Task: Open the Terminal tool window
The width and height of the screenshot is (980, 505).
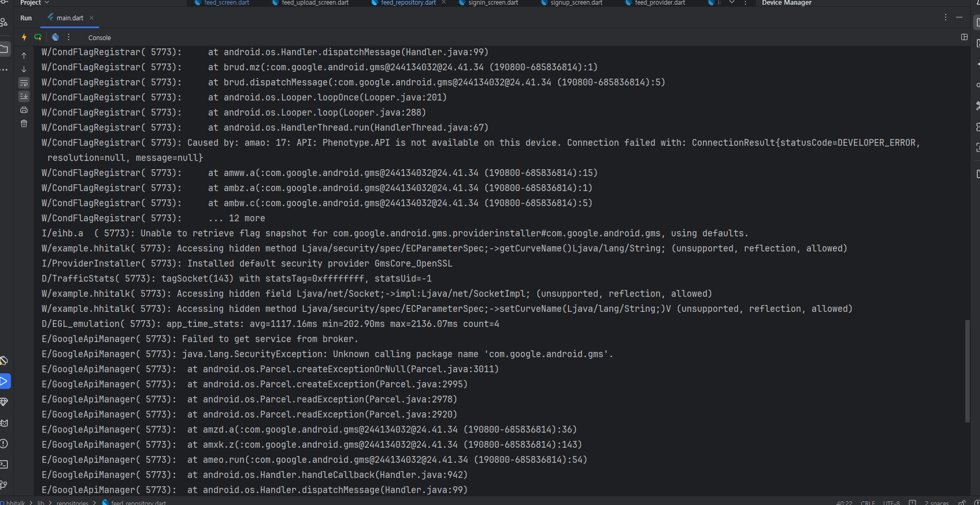Action: pos(4,464)
